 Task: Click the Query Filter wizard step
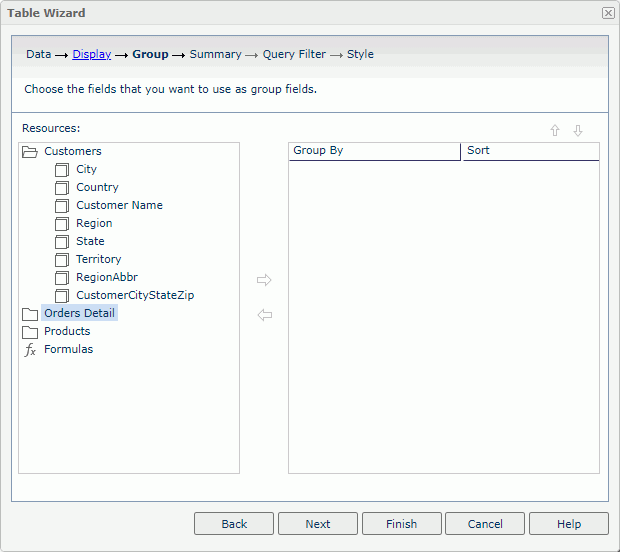click(294, 54)
